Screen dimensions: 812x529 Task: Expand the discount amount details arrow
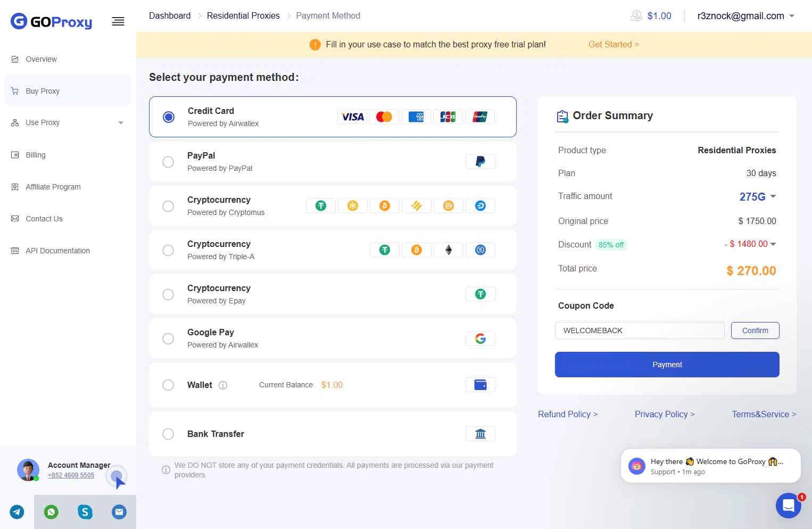coord(773,244)
